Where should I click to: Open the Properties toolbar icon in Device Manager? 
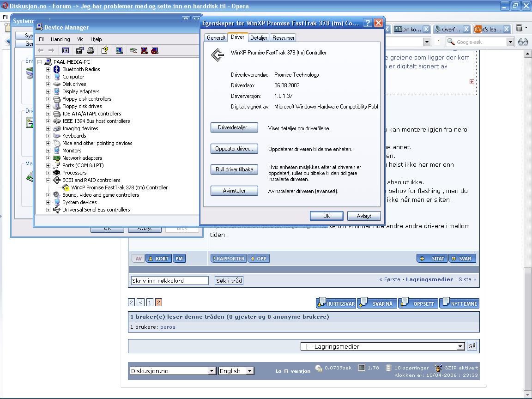pyautogui.click(x=79, y=50)
